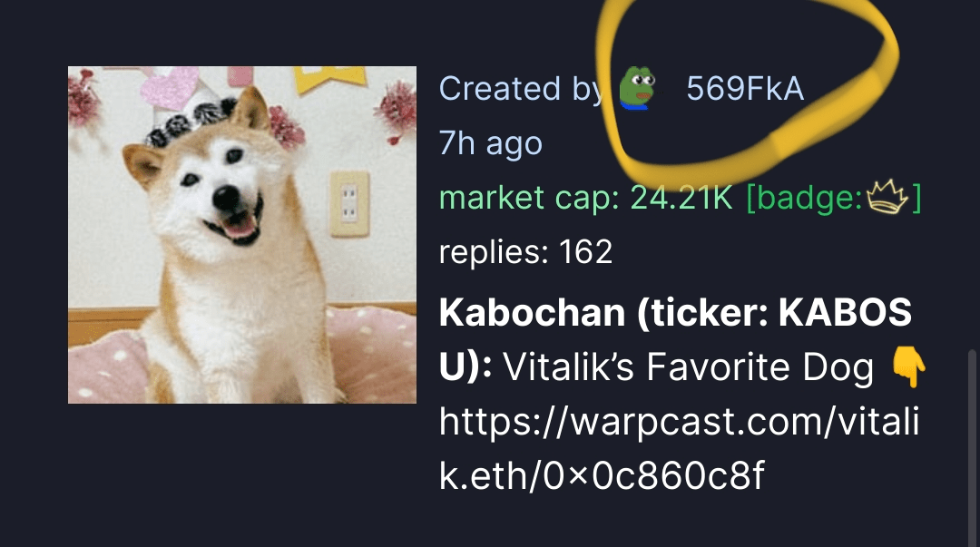Click the ticker: KABOS text
This screenshot has width=980, height=547.
point(775,313)
